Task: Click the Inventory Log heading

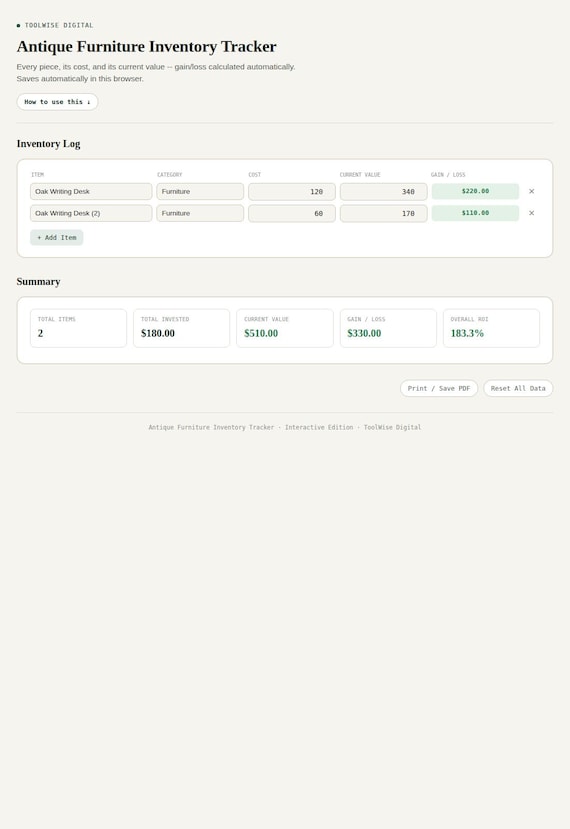Action: (x=48, y=144)
